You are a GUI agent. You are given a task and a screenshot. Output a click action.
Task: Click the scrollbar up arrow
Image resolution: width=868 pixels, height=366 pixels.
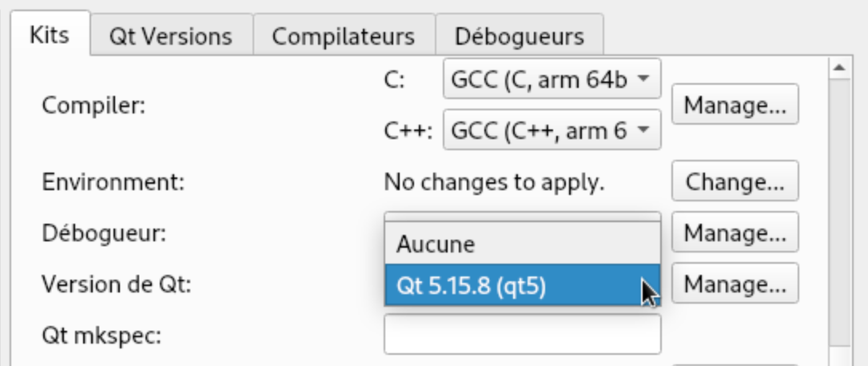[x=839, y=69]
